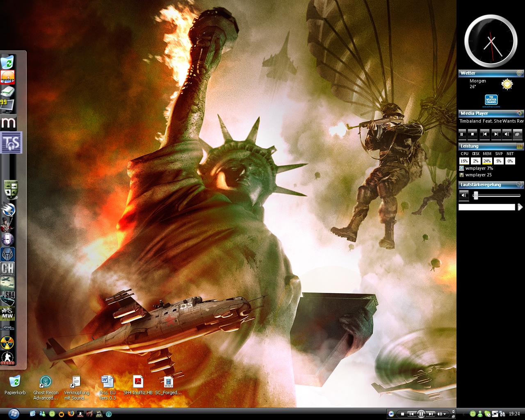Click the Vista Start orb
525x420 pixels.
point(14,413)
